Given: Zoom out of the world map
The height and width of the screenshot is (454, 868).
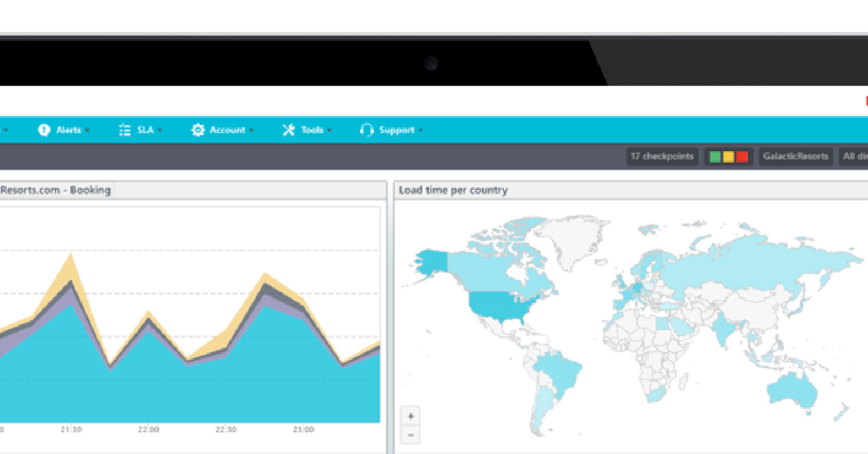Looking at the screenshot, I should [410, 434].
